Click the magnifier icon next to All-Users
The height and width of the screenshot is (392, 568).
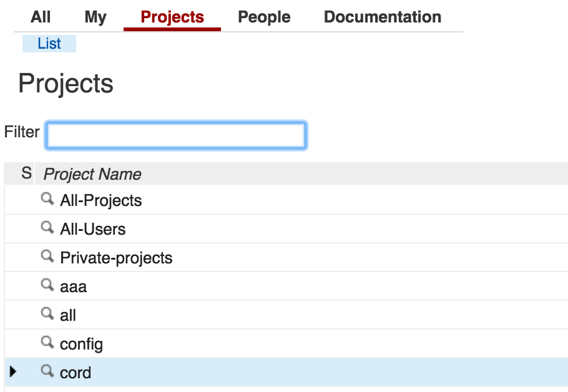(x=47, y=227)
